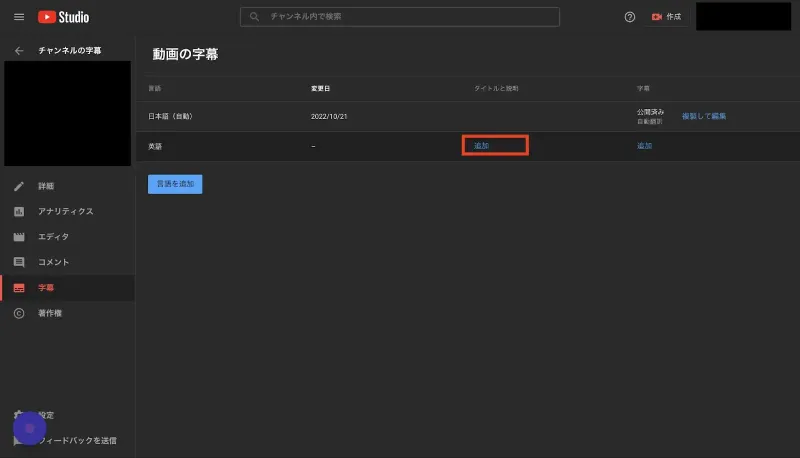800x458 pixels.
Task: Click 追加 under タイトルと説明 for 英語
Action: click(x=481, y=146)
